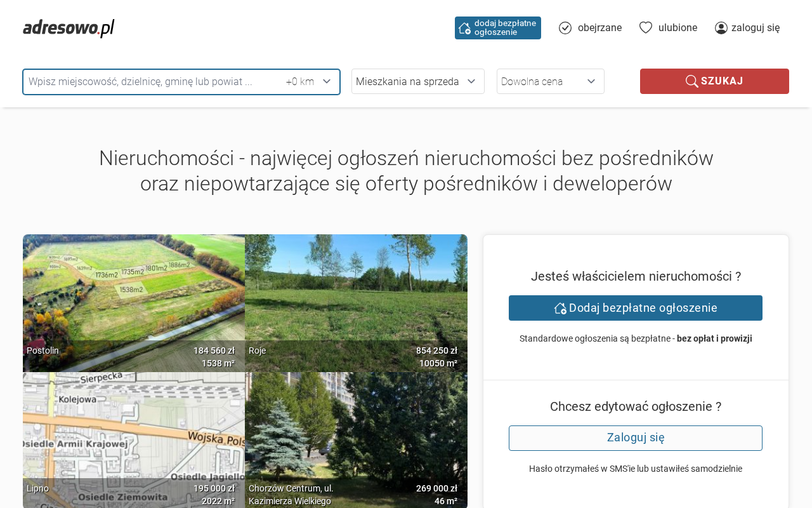
Task: Open the Postolin plot listing thumbnail
Action: (134, 298)
